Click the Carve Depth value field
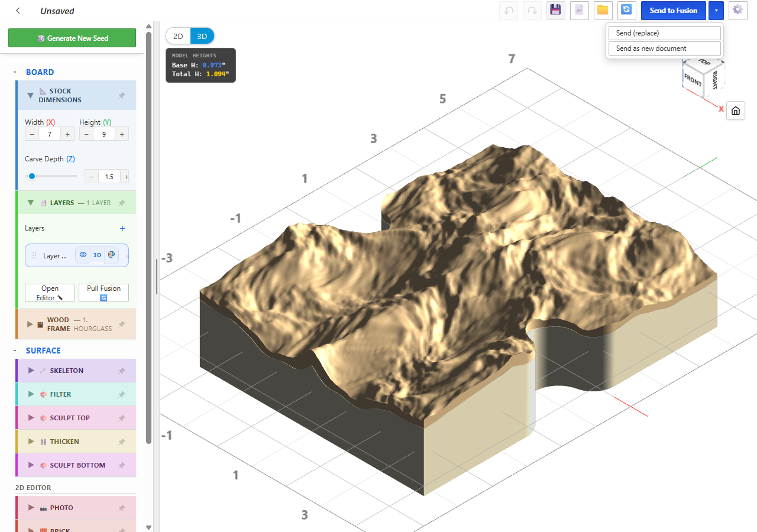The image size is (757, 532). [x=109, y=176]
